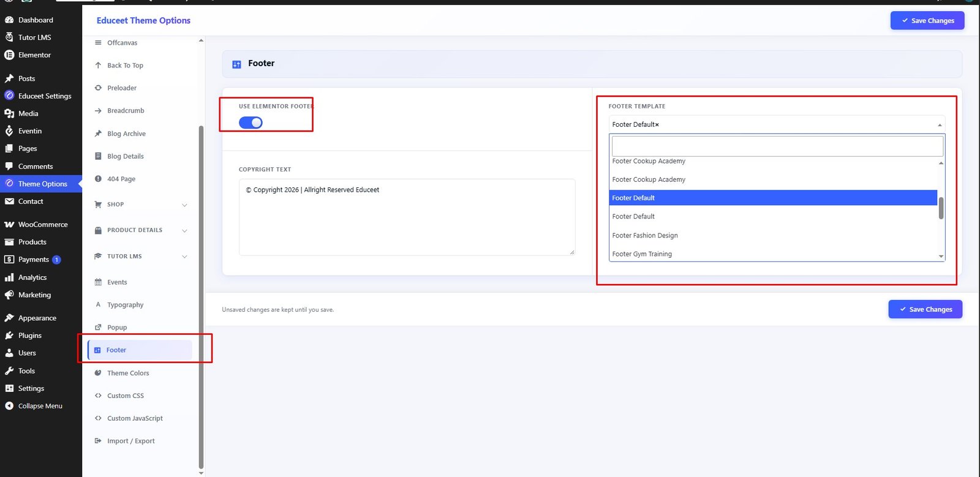Click the Theme Colors palette icon
The height and width of the screenshot is (477, 980).
tap(98, 373)
